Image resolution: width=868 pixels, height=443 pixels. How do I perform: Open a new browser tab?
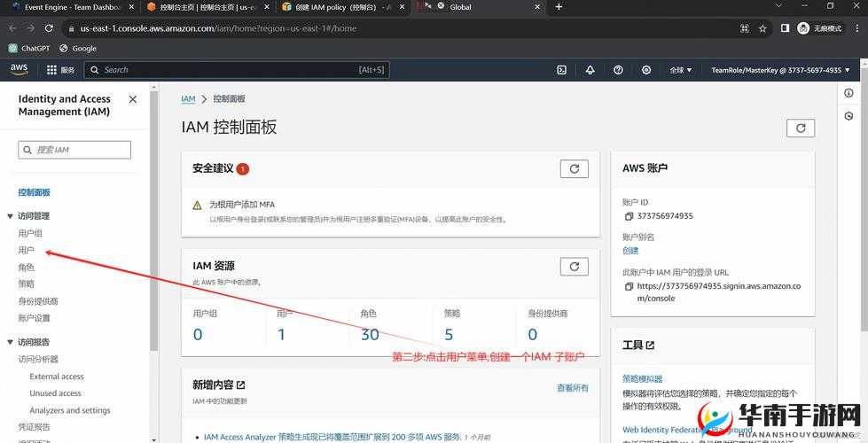559,7
